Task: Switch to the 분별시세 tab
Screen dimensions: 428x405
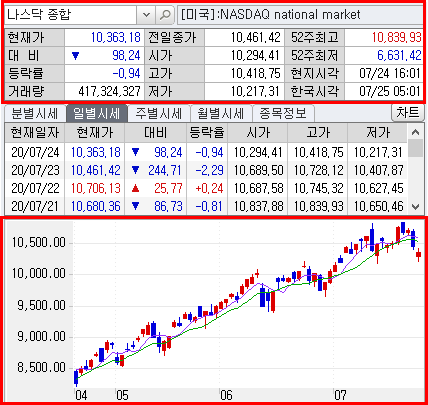Action: [x=35, y=114]
